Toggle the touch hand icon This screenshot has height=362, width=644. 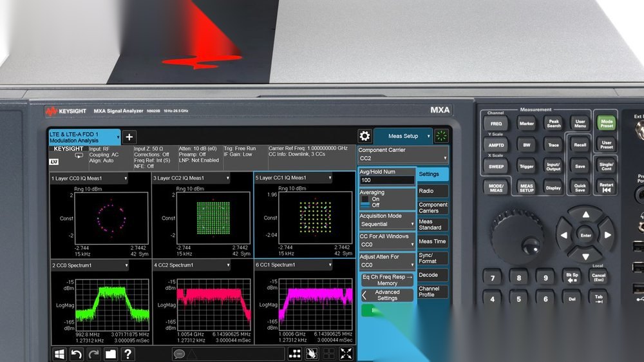coord(312,354)
